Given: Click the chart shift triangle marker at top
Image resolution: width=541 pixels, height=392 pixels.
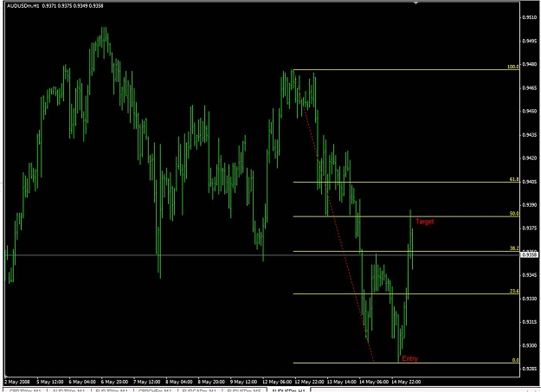Looking at the screenshot, I should [415, 3].
